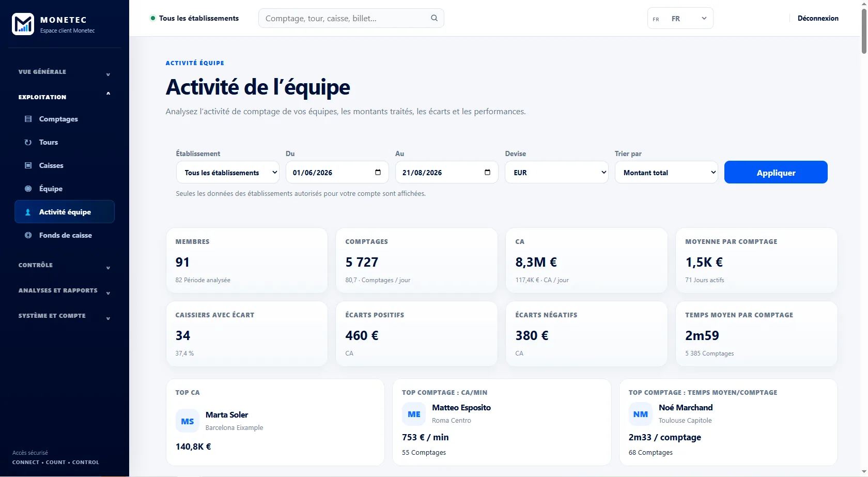Screen dimensions: 868x477
Task: Click the Monetec logo icon
Action: 23,24
